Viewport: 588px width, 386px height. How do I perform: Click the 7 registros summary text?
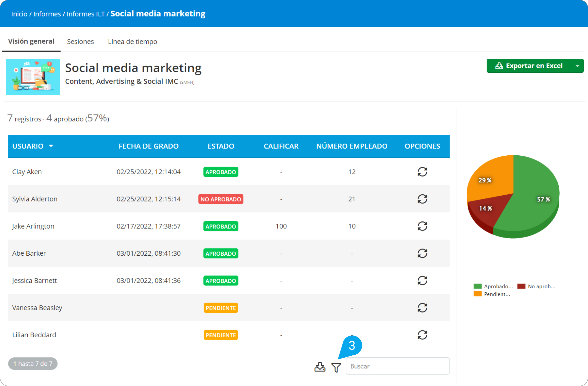(24, 118)
